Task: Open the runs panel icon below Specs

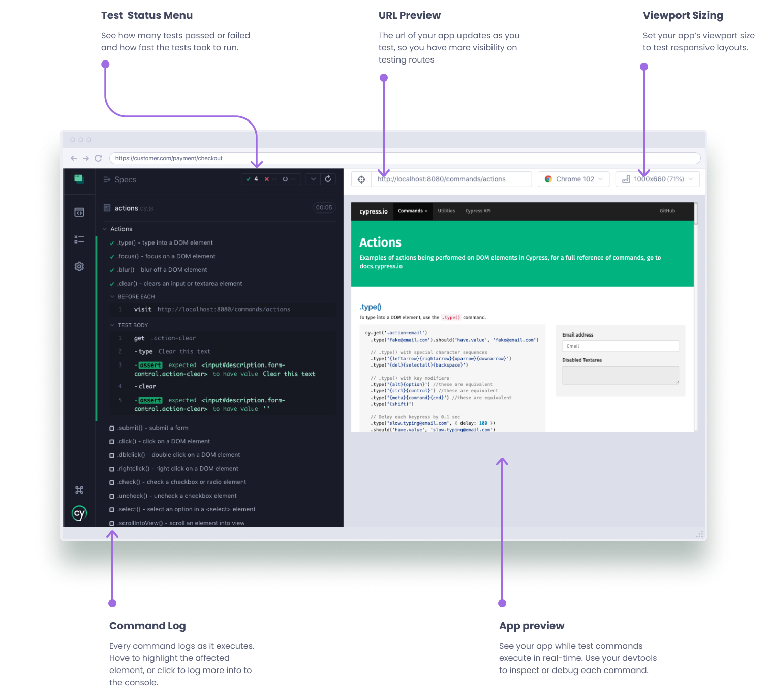Action: pos(79,211)
